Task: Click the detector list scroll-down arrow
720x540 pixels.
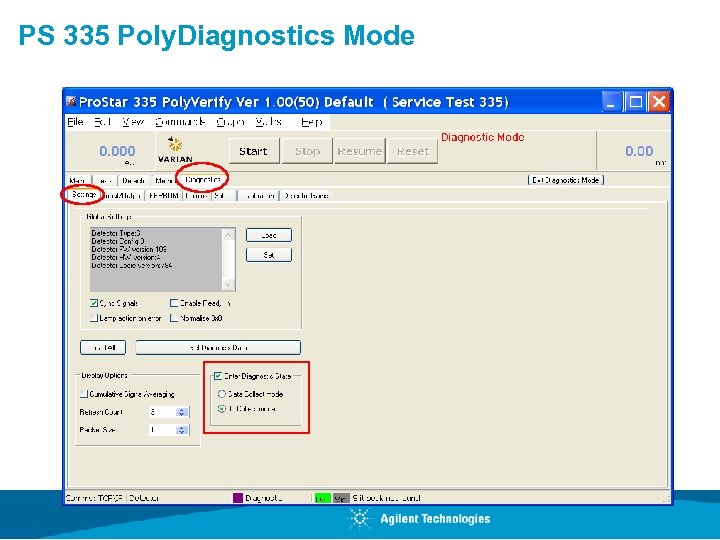Action: tap(229, 285)
